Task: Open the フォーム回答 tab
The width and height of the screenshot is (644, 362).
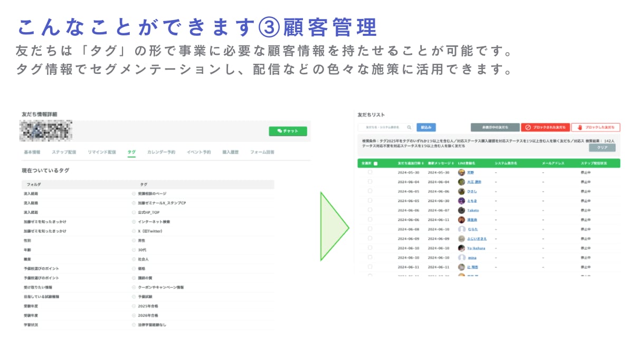Action: [262, 152]
